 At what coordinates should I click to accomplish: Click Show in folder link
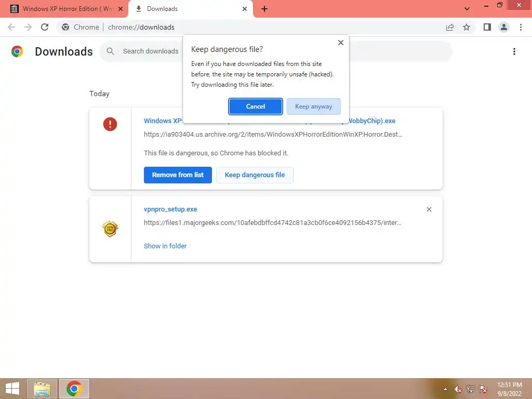165,246
